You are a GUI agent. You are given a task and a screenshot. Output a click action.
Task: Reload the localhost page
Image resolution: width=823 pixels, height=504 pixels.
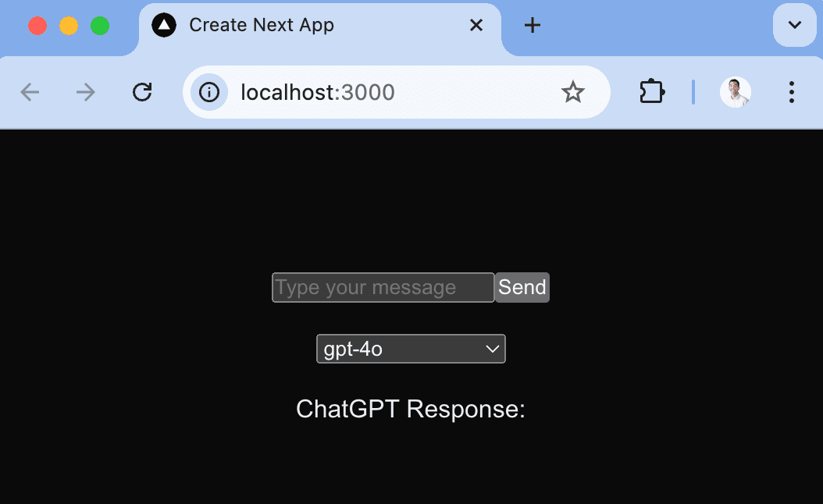141,92
